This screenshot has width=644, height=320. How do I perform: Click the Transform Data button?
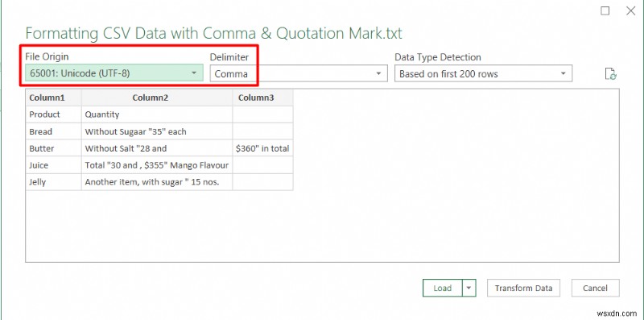coord(523,288)
